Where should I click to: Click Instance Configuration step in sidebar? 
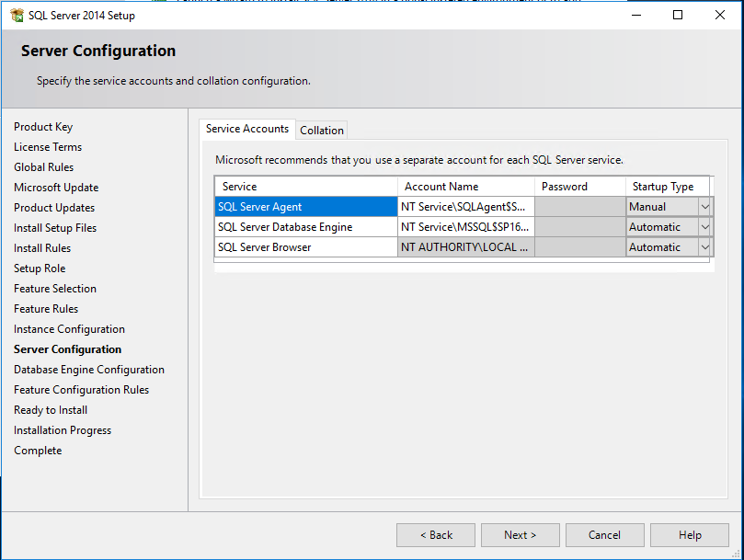(x=69, y=329)
